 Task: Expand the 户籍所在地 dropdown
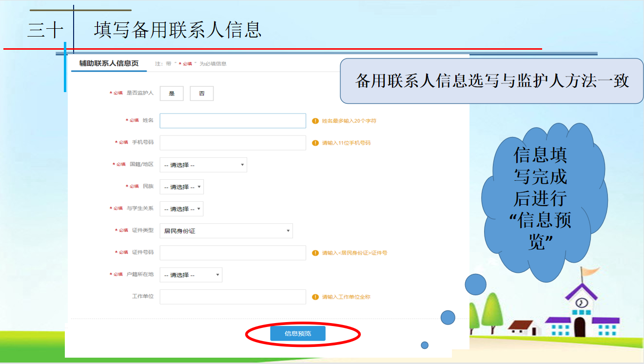click(x=191, y=275)
